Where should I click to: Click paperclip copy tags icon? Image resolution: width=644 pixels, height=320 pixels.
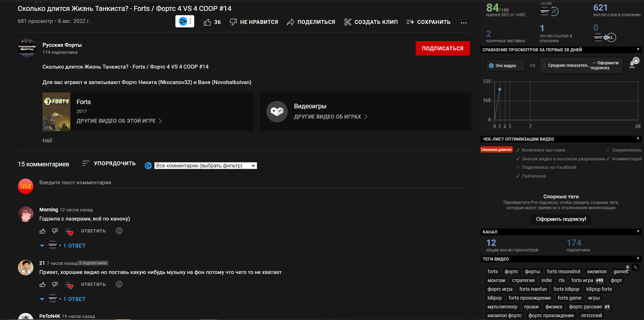point(636,268)
